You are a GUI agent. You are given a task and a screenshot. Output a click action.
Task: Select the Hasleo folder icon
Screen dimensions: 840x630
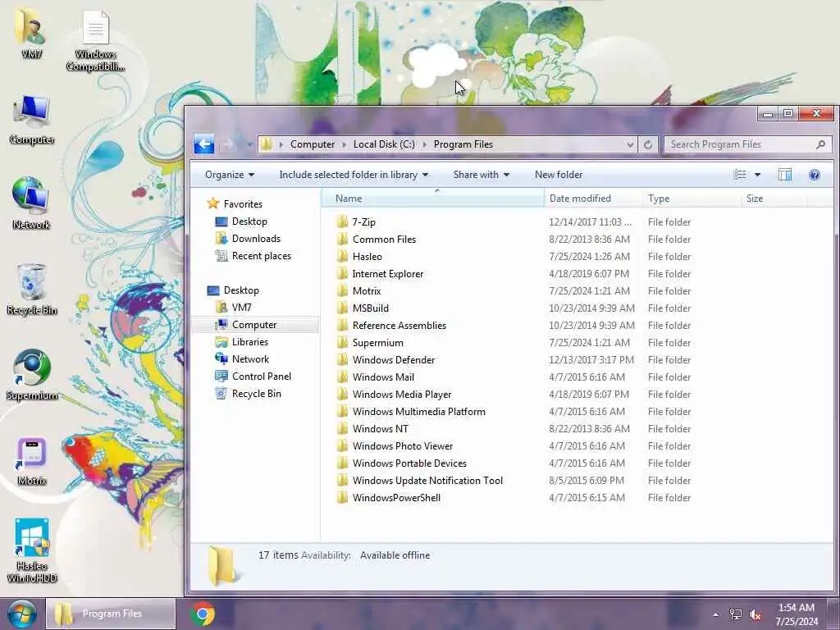tap(342, 256)
